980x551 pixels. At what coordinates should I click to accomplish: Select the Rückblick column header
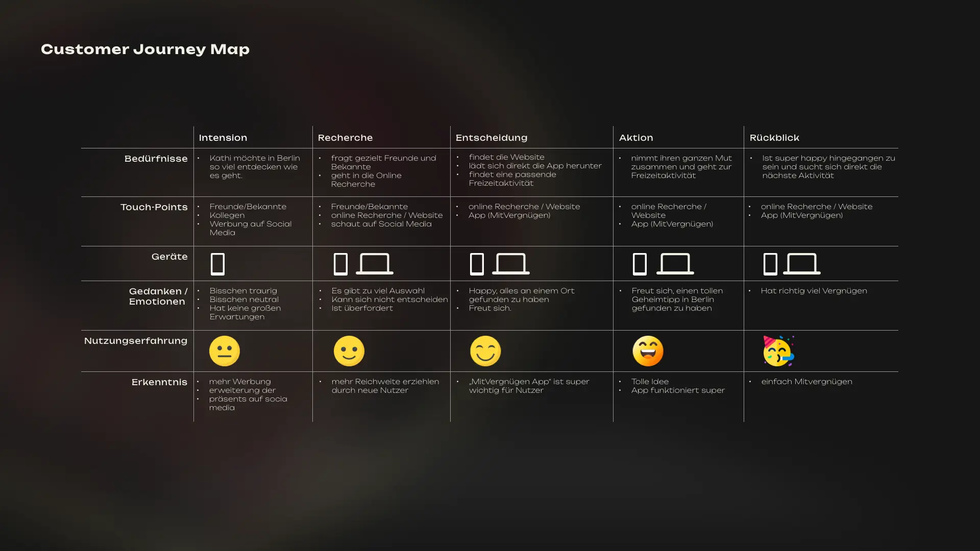775,137
